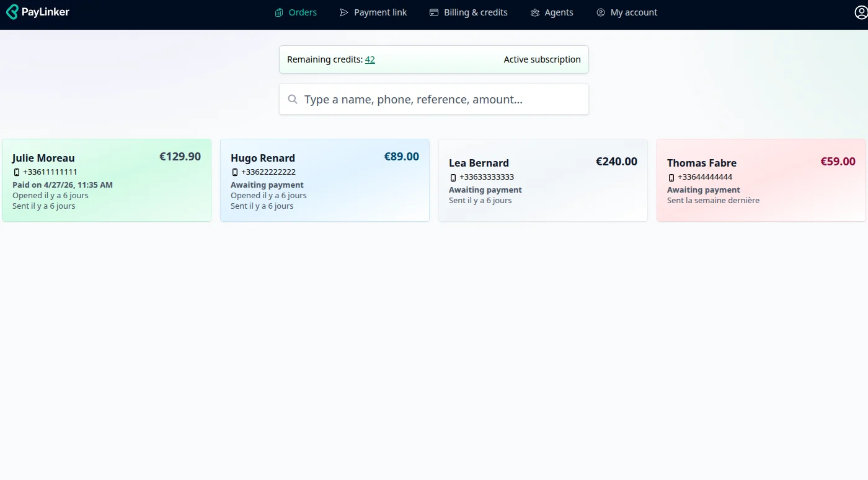The width and height of the screenshot is (868, 480).
Task: Click phone number +33644444444
Action: [705, 177]
